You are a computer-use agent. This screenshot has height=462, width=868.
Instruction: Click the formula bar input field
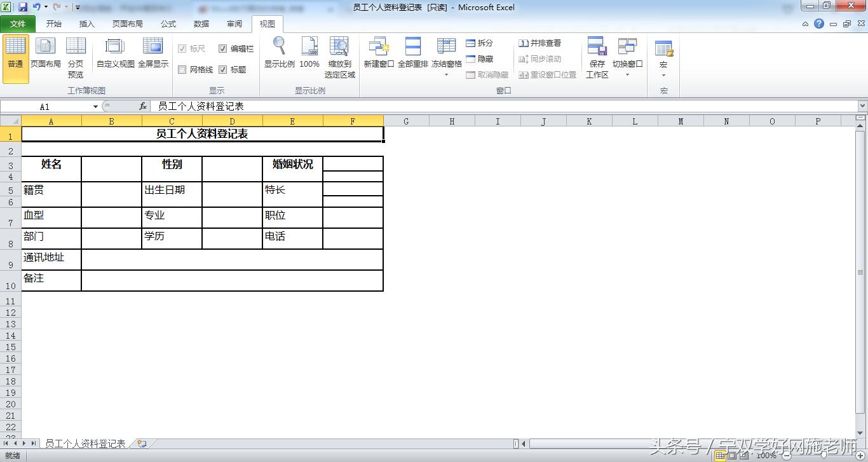click(502, 107)
